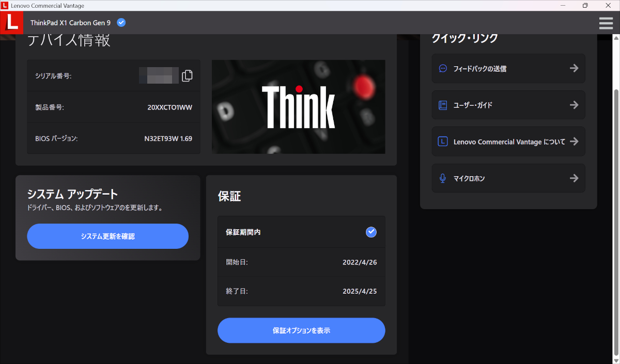
Task: Click the large red Lenovo logo in the top-left corner
Action: 11,23
